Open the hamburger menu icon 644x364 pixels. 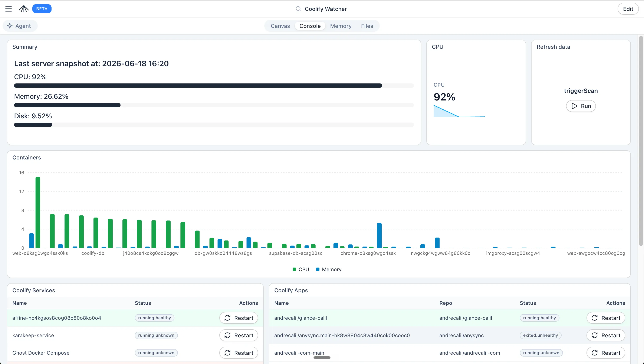tap(9, 9)
